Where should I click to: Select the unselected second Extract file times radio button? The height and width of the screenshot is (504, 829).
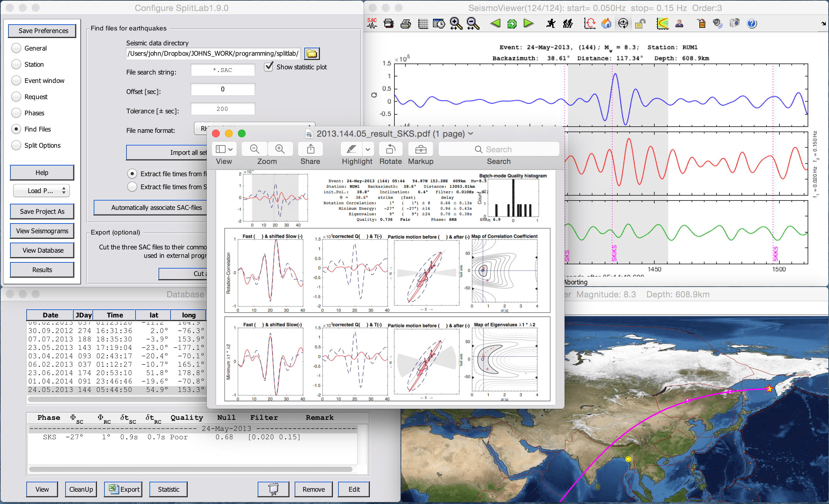[x=132, y=187]
